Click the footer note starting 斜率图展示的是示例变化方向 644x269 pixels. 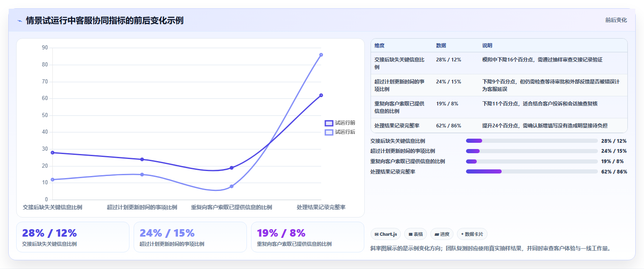coord(490,248)
